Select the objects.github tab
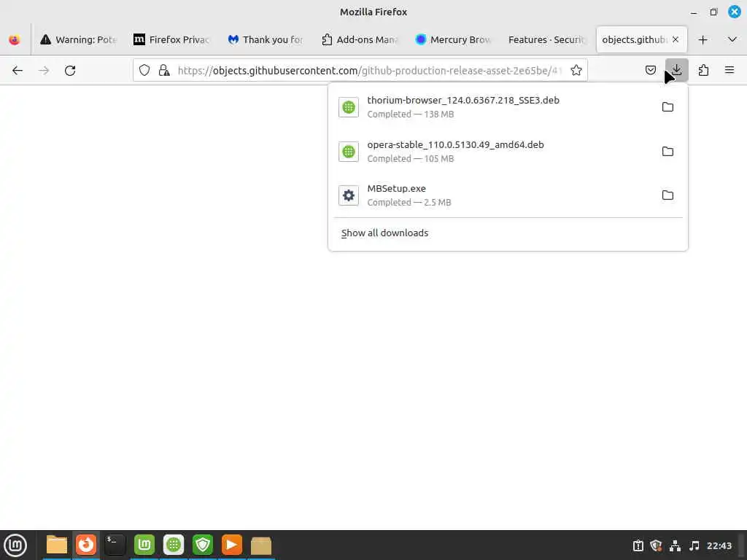The width and height of the screenshot is (747, 560). pyautogui.click(x=634, y=39)
